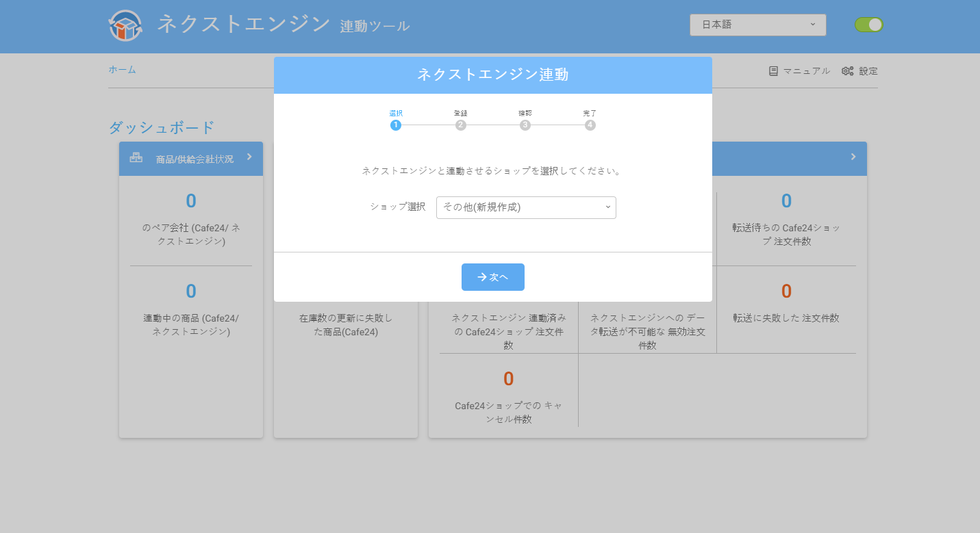Expand the order panel chevron at far right

coord(853,157)
